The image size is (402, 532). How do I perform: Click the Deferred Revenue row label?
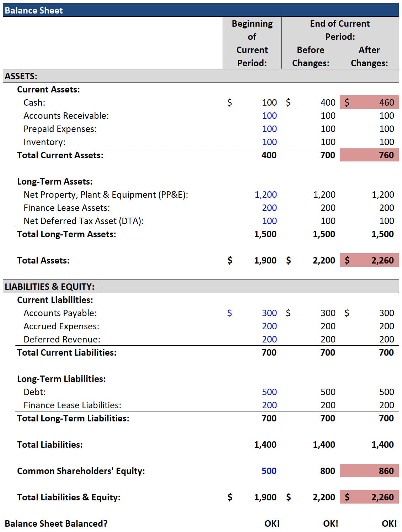(62, 339)
